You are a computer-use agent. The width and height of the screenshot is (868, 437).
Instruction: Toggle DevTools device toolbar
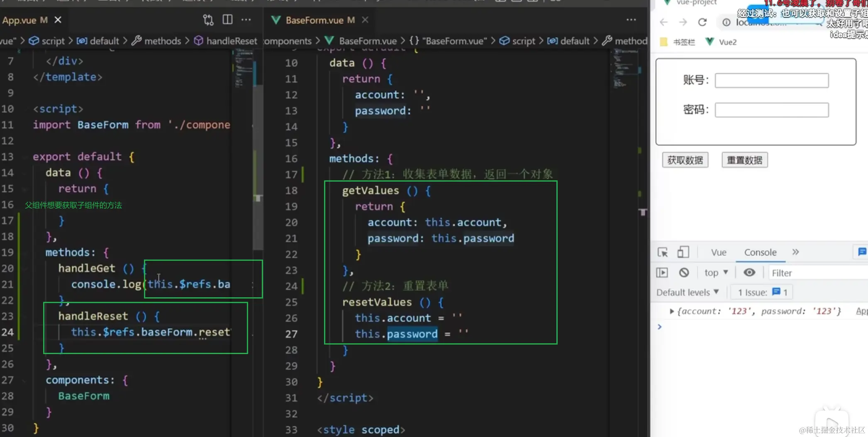pyautogui.click(x=683, y=252)
